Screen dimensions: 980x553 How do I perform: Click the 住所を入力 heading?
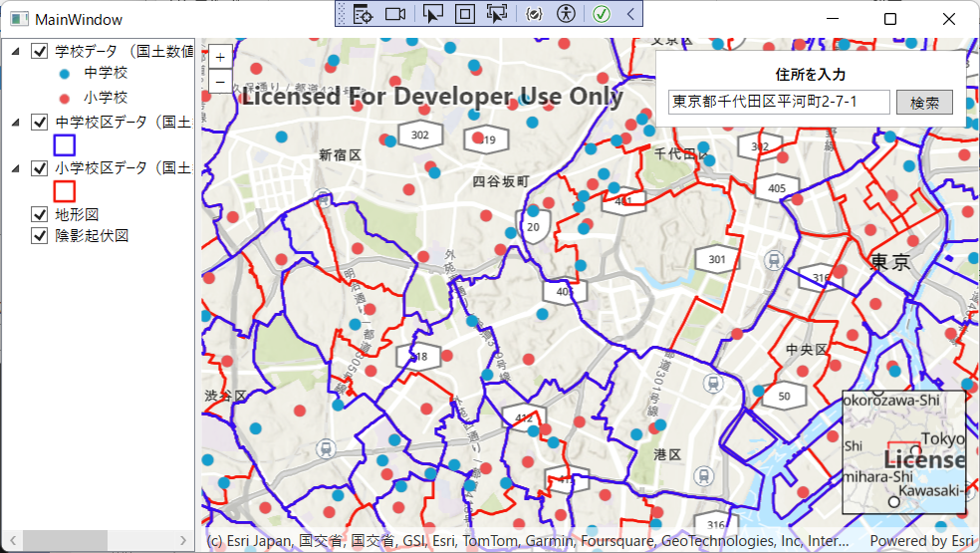811,75
